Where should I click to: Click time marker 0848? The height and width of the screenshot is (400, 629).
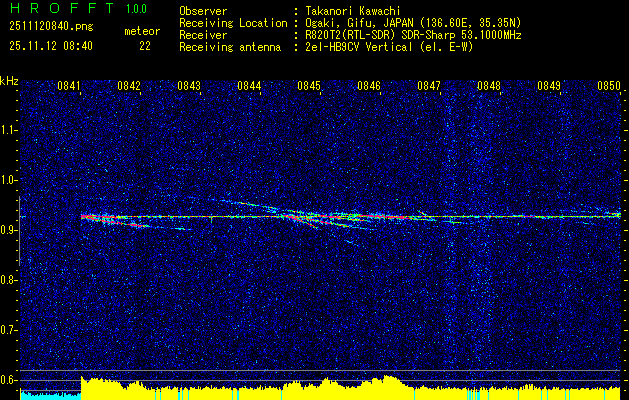coord(489,86)
